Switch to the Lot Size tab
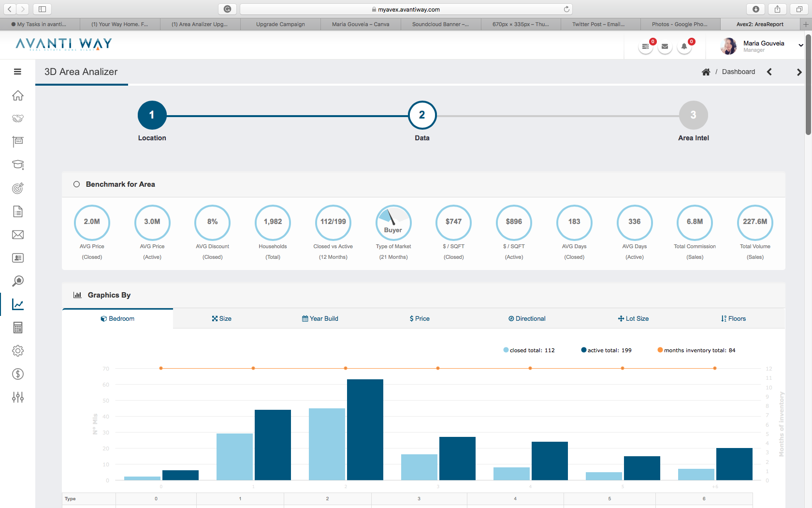Viewport: 812px width, 508px height. pyautogui.click(x=633, y=318)
